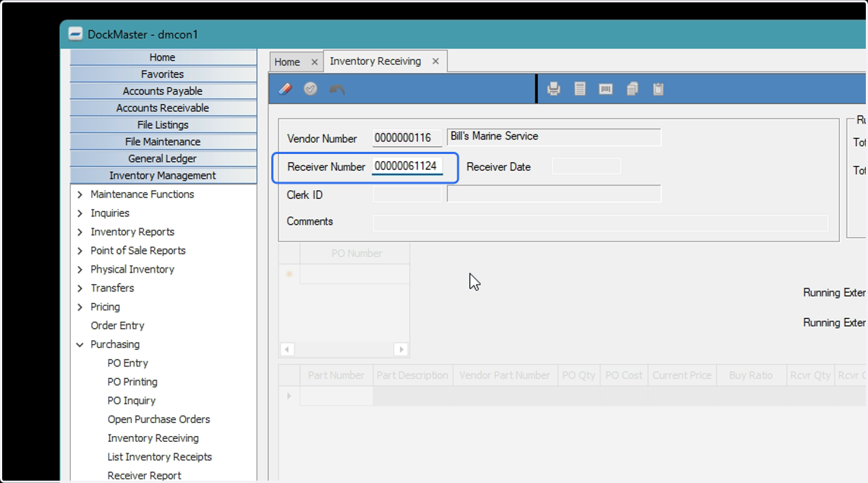Open the File Listings sidebar section

point(163,124)
